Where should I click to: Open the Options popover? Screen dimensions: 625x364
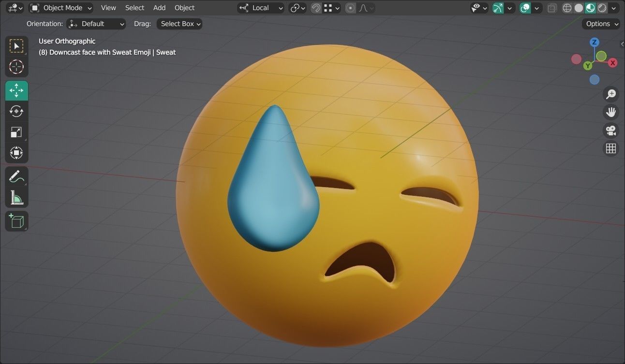600,24
